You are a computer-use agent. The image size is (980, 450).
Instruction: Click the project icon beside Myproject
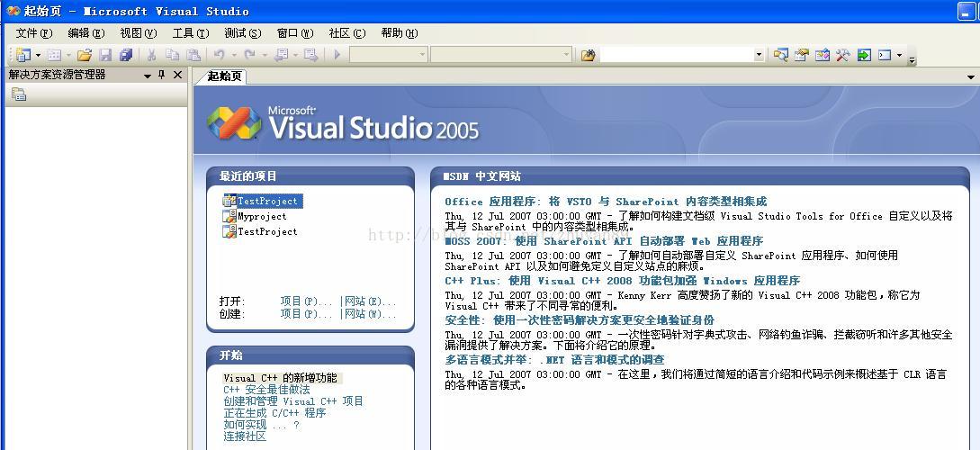coord(229,216)
